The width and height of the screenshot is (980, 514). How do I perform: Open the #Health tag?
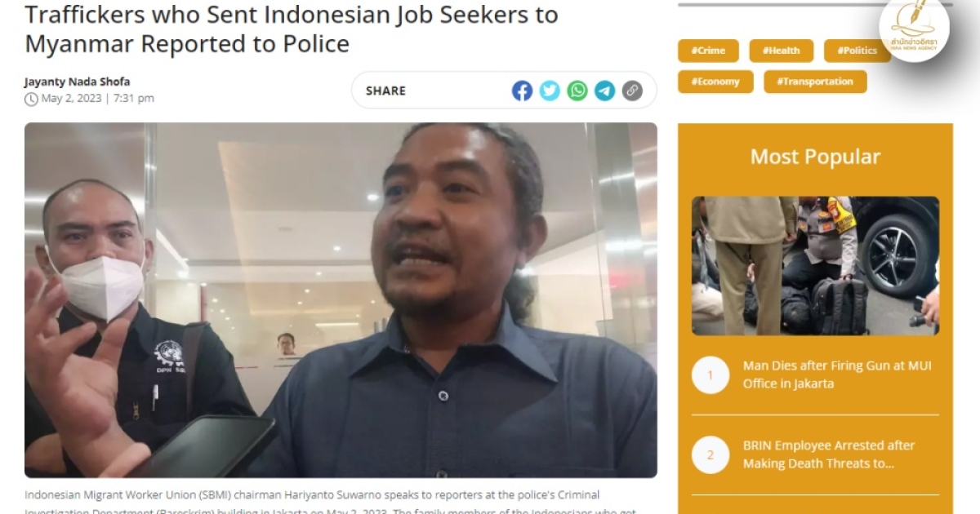coord(782,51)
